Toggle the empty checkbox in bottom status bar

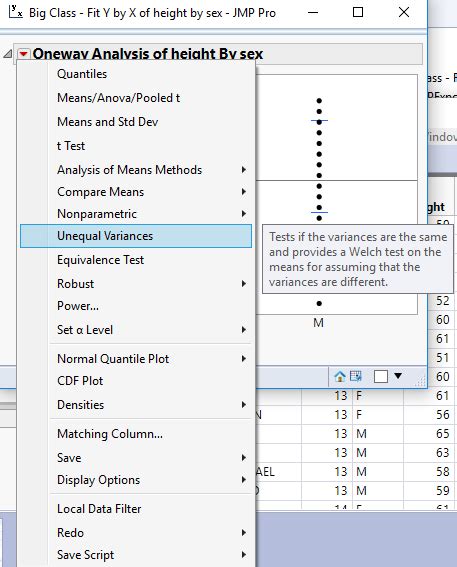coord(381,376)
